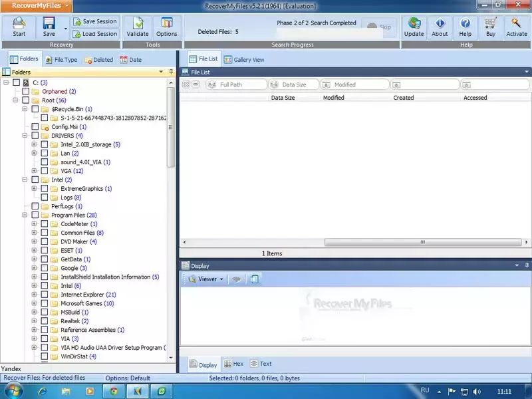Open the Options tool
Image resolution: width=532 pixels, height=399 pixels.
(x=167, y=27)
